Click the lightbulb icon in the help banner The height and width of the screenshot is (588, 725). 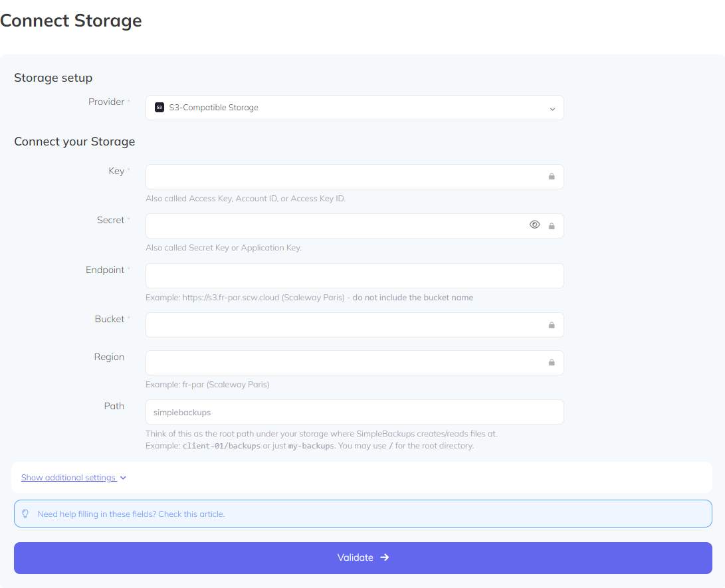(x=25, y=514)
